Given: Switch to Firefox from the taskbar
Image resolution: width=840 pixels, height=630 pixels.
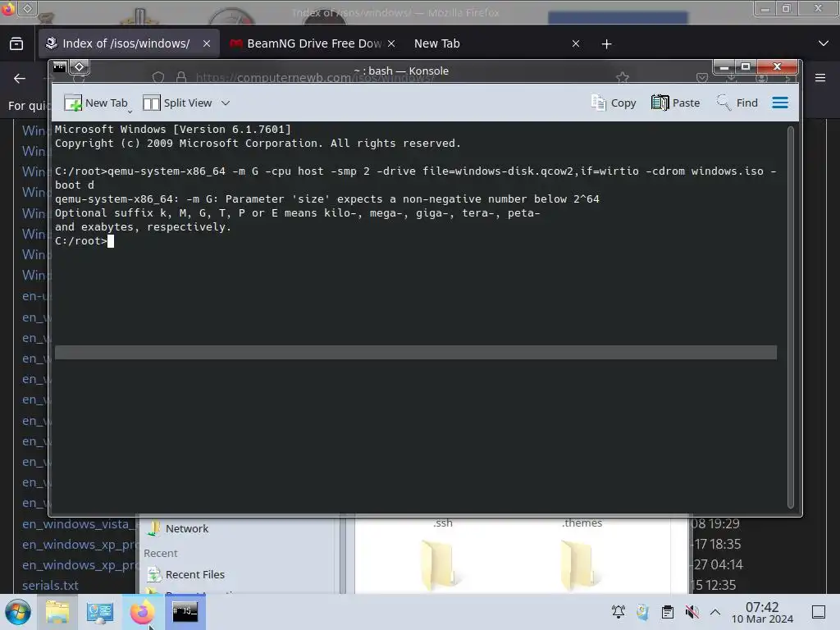Looking at the screenshot, I should [x=142, y=612].
